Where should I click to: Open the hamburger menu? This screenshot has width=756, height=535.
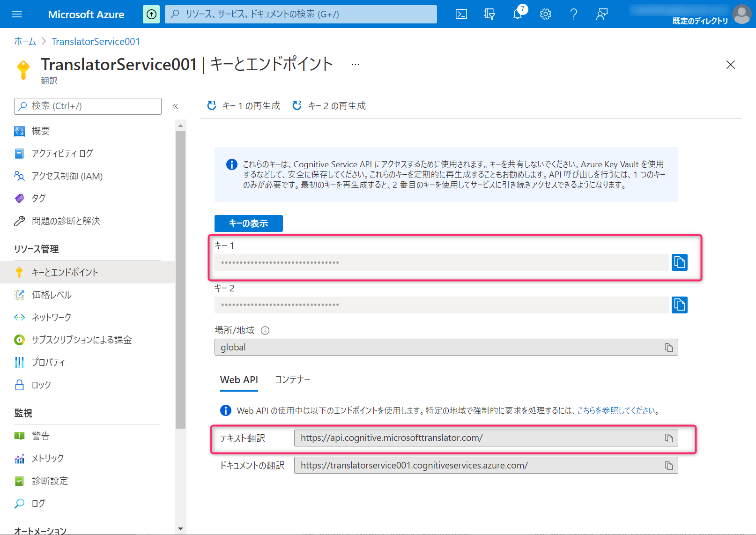coord(17,14)
